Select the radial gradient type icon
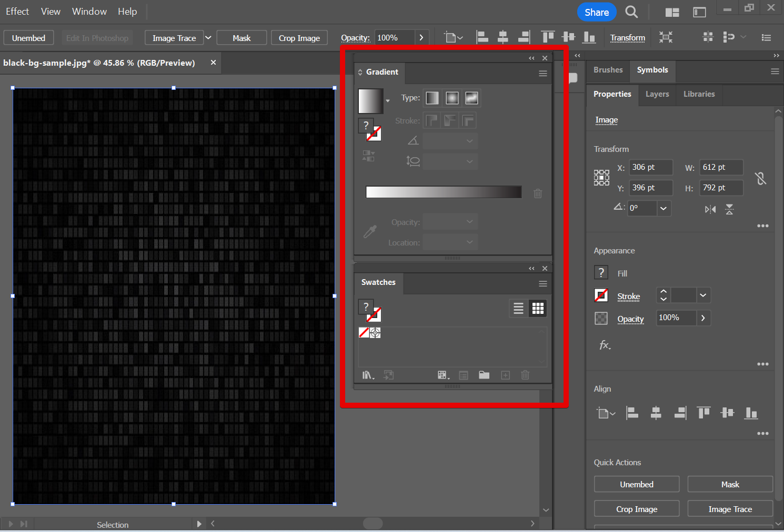This screenshot has width=784, height=532. pyautogui.click(x=452, y=98)
